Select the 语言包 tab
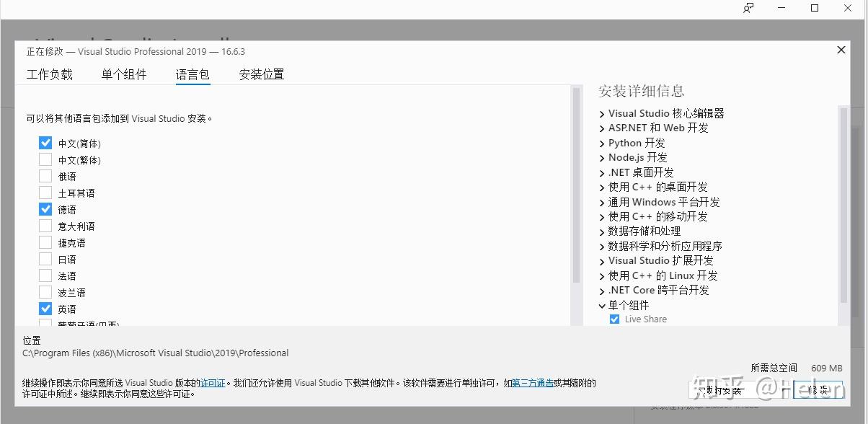 point(192,74)
